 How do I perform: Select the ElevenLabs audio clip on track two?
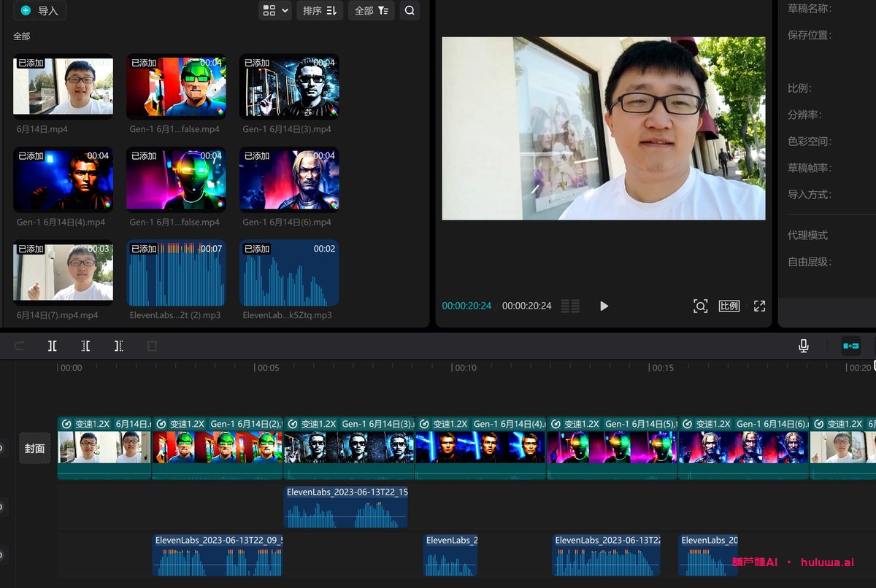(x=345, y=506)
